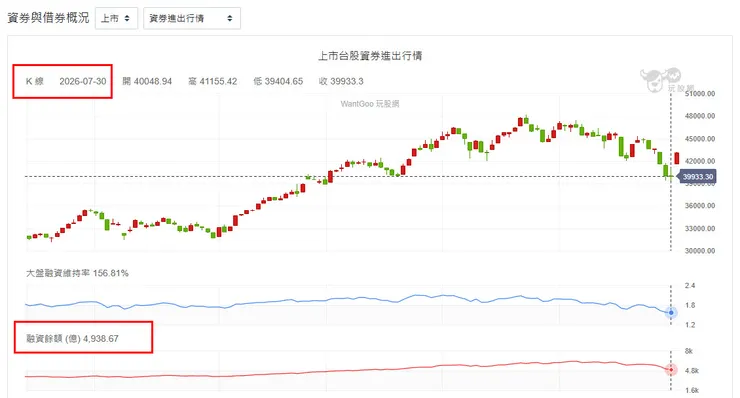Select the red marker on margin-balance line
The width and height of the screenshot is (740, 398).
(671, 370)
